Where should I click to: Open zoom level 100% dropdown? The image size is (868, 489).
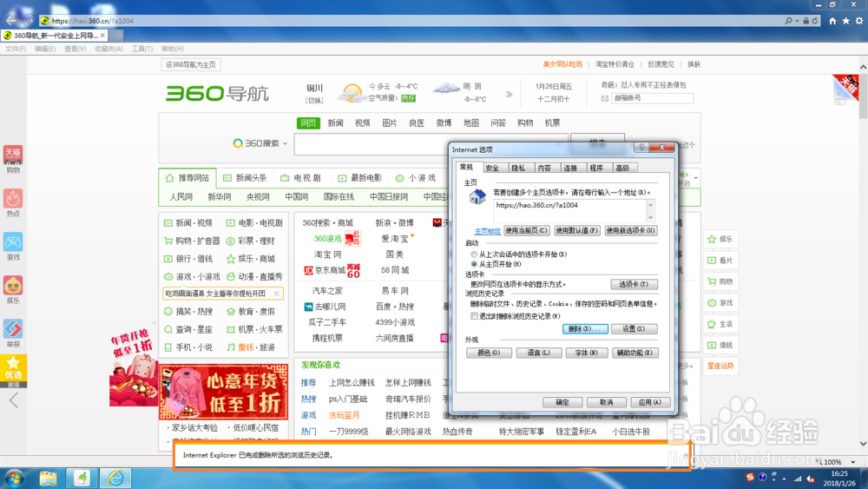[853, 462]
